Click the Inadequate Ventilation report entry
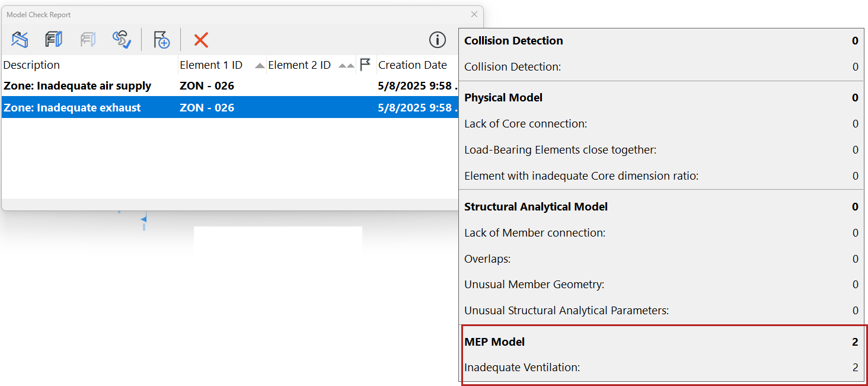This screenshot has width=868, height=386. pyautogui.click(x=522, y=368)
